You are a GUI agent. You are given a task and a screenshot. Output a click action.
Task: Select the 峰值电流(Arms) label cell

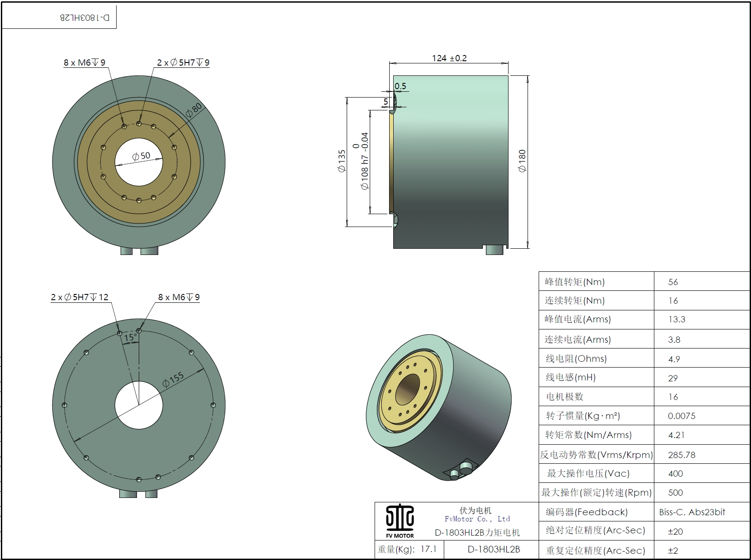click(x=596, y=320)
